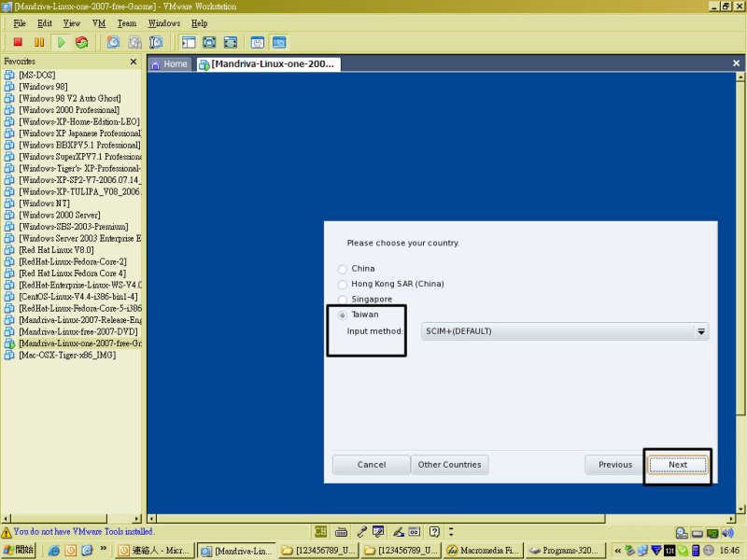Screen dimensions: 747x560
Task: Click the Take Snapshot toolbar icon
Action: 113,42
